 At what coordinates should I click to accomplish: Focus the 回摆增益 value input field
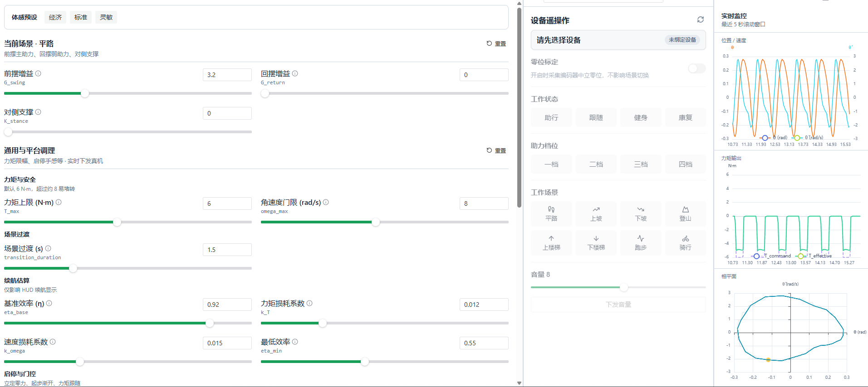(x=484, y=75)
